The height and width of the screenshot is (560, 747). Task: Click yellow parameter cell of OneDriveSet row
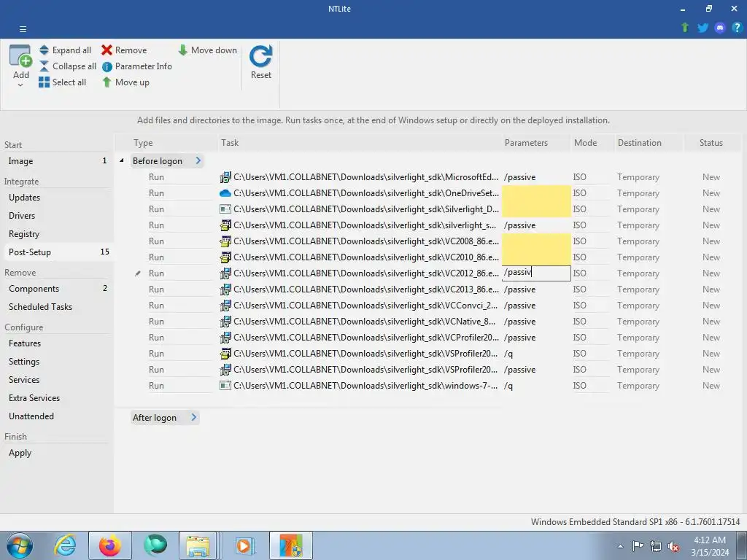coord(536,193)
